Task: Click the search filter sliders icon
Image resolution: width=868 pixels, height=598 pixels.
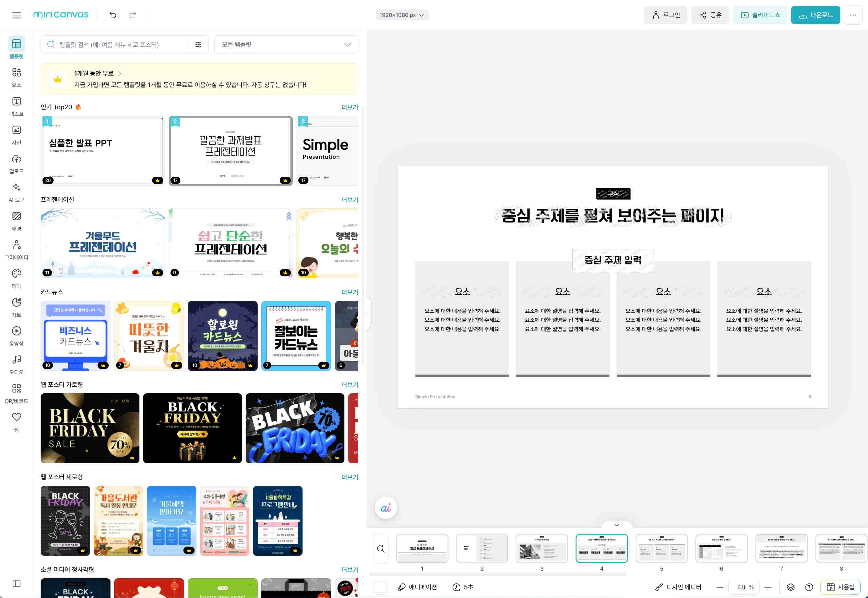Action: [198, 45]
